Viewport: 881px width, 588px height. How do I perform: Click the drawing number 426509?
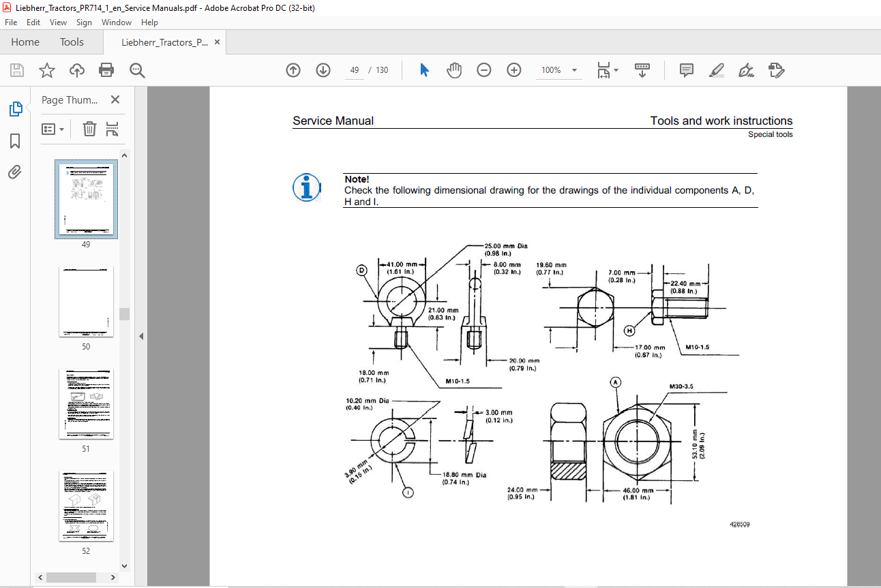tap(738, 525)
